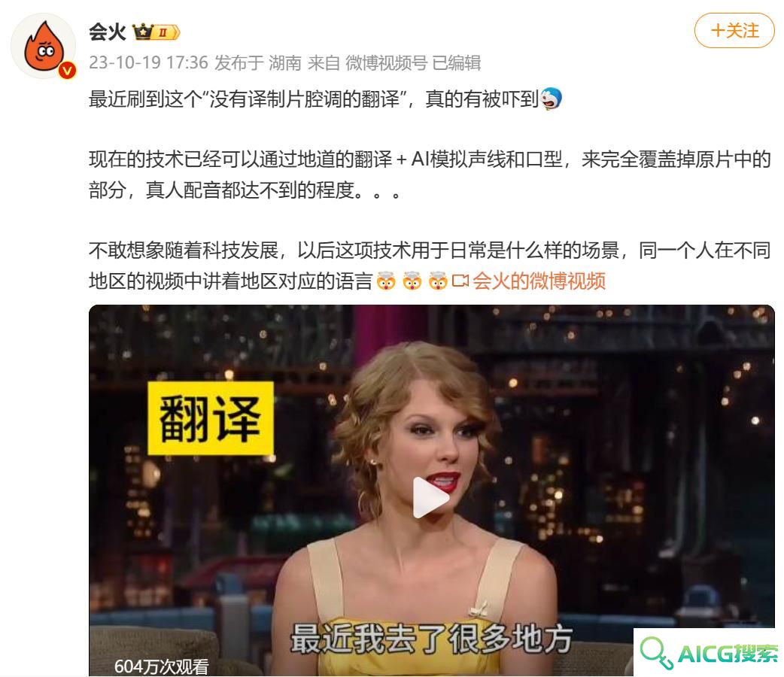
Task: Click the shocked emoji nearest the video icon
Action: [x=437, y=281]
